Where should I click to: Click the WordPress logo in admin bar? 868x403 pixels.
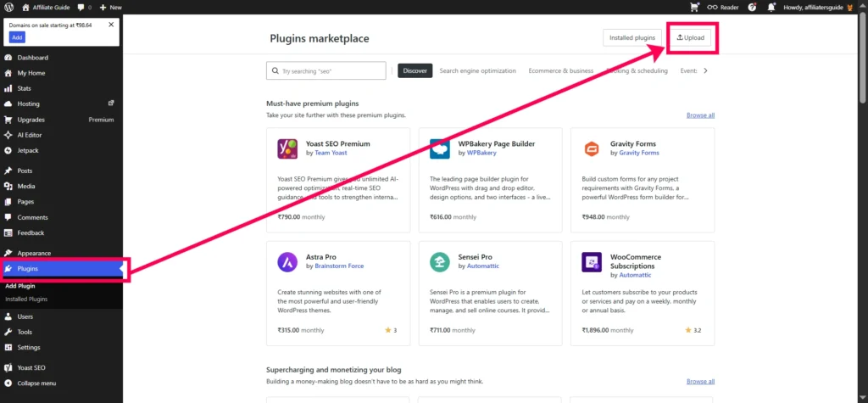point(8,7)
